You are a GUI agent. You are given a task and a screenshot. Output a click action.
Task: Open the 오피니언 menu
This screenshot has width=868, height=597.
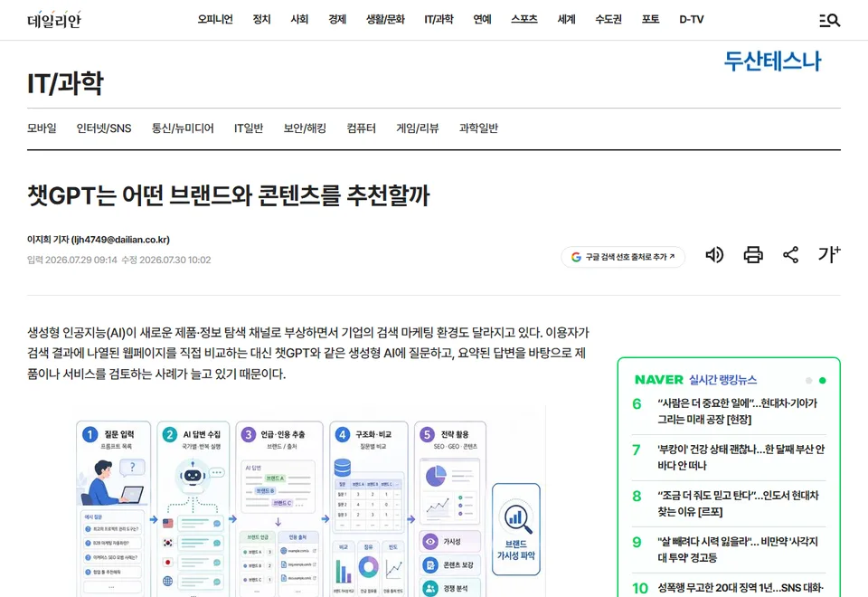tap(215, 19)
